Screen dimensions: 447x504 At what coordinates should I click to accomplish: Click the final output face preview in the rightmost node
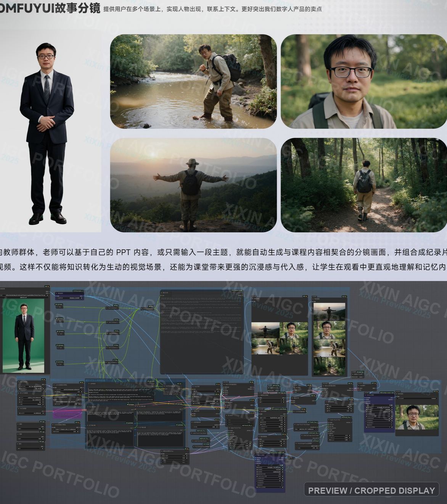[x=416, y=417]
